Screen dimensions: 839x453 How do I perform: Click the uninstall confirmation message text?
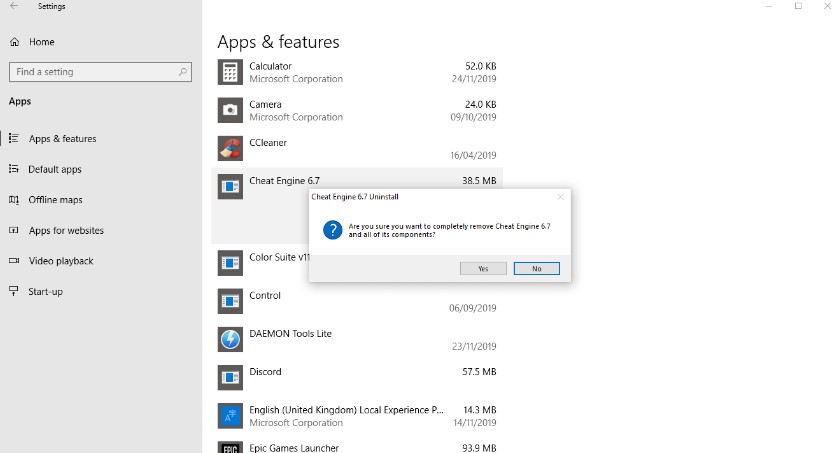449,231
